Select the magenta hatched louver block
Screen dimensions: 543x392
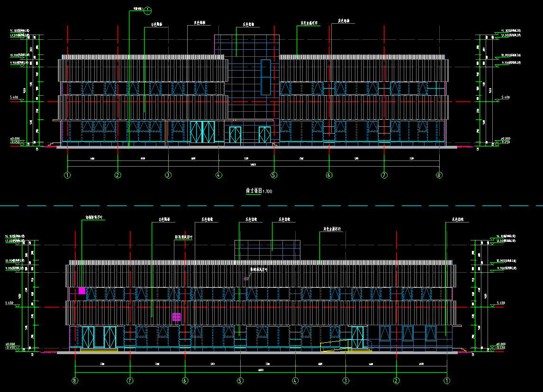[x=176, y=317]
